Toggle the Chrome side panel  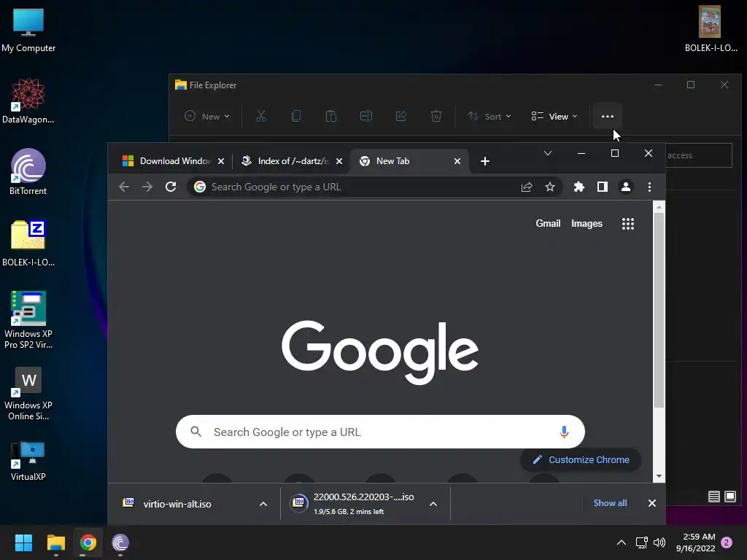click(602, 187)
